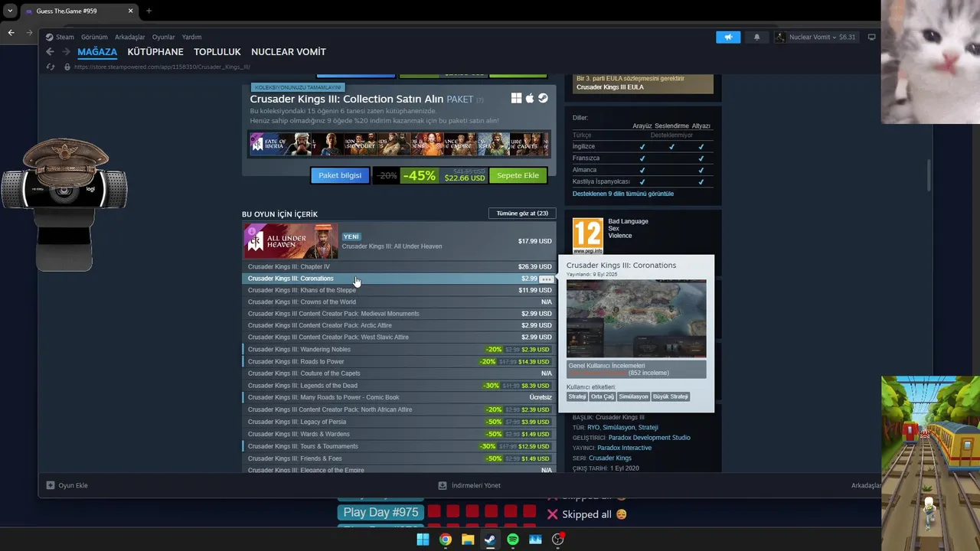This screenshot has height=551, width=980.
Task: Click the Orta Çağ tag
Action: 602,396
